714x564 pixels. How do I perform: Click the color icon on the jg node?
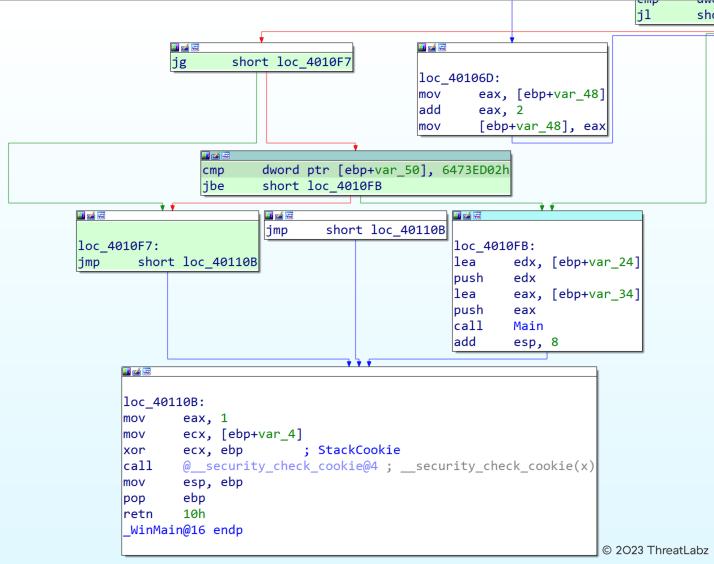click(x=175, y=47)
